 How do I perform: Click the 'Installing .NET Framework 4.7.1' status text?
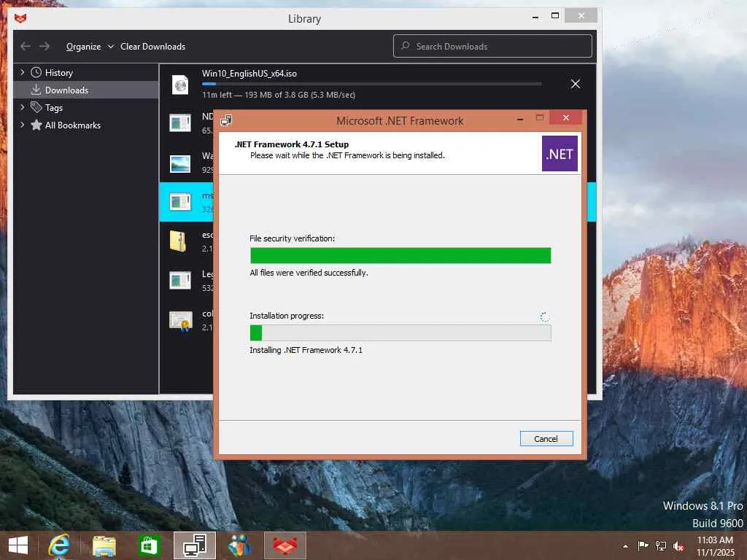coord(306,350)
